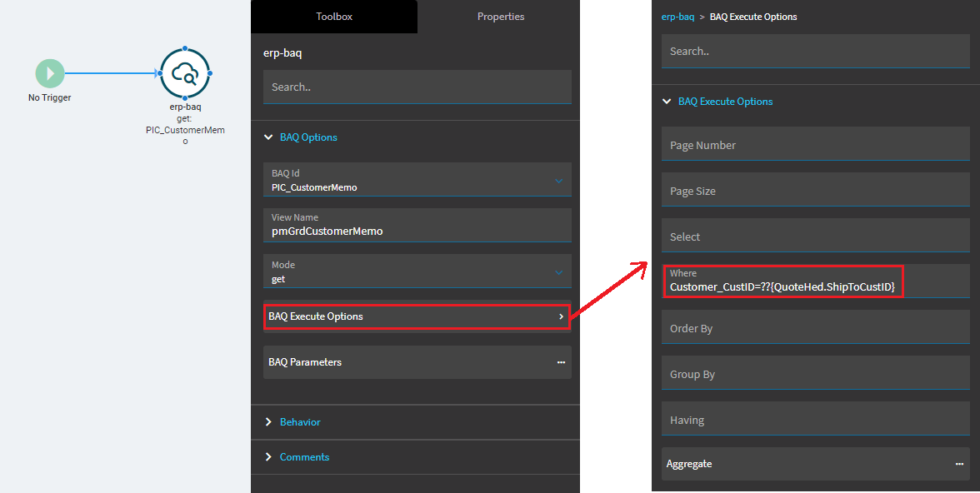Select the erp-baq cloud search node
980x493 pixels.
(x=184, y=74)
